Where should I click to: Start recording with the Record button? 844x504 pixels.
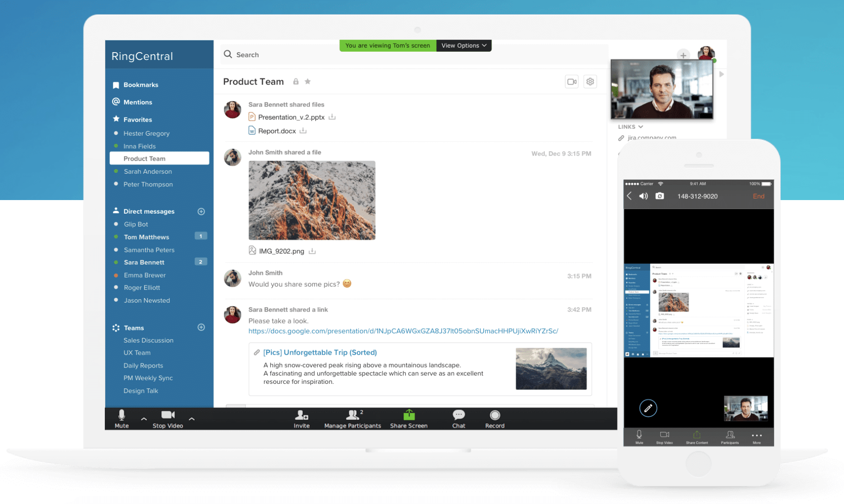coord(495,415)
